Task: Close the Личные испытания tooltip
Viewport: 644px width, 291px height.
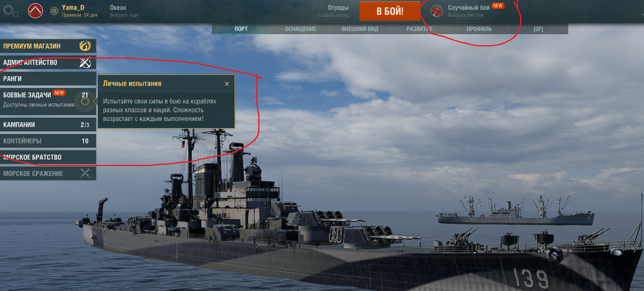Action: tap(227, 84)
